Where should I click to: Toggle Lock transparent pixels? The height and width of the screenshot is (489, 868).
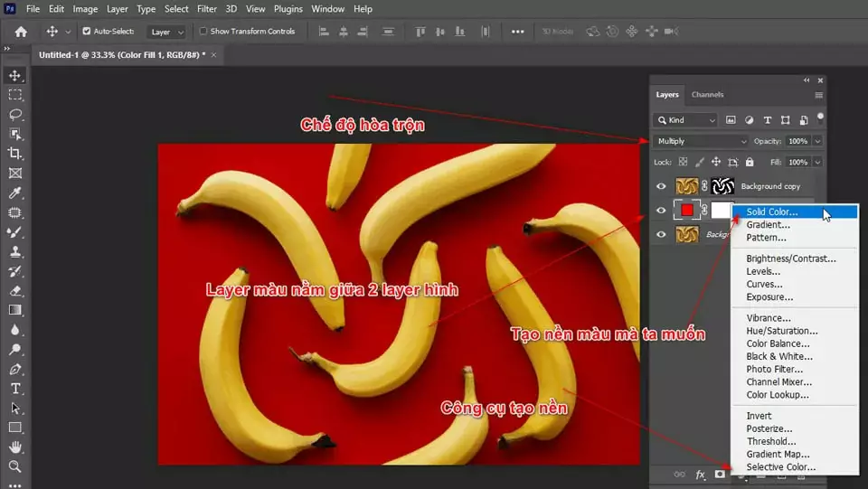[x=684, y=162]
